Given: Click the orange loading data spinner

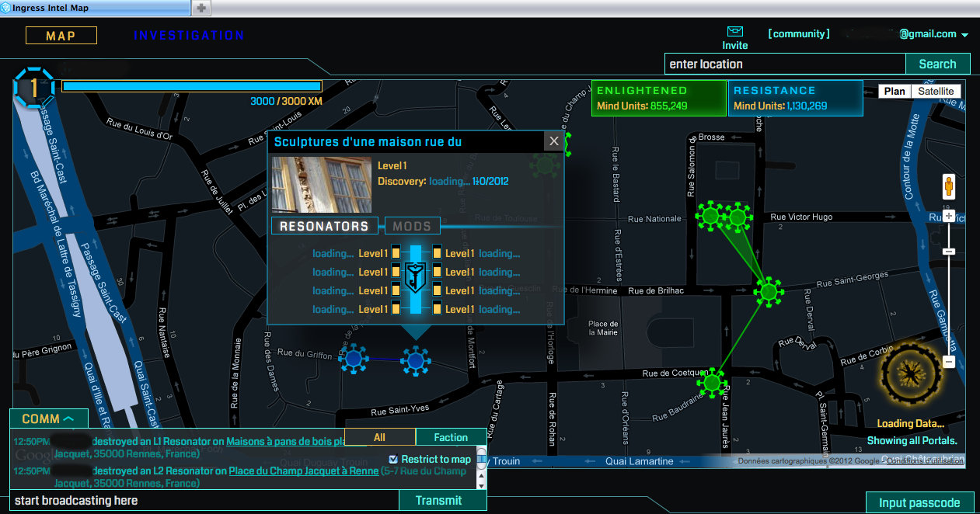Looking at the screenshot, I should (910, 375).
